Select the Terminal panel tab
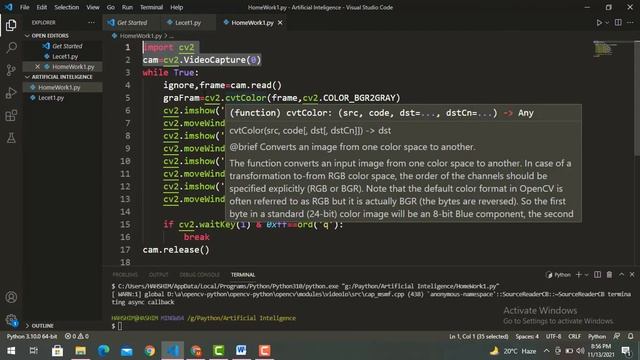The width and height of the screenshot is (640, 360). 243,275
